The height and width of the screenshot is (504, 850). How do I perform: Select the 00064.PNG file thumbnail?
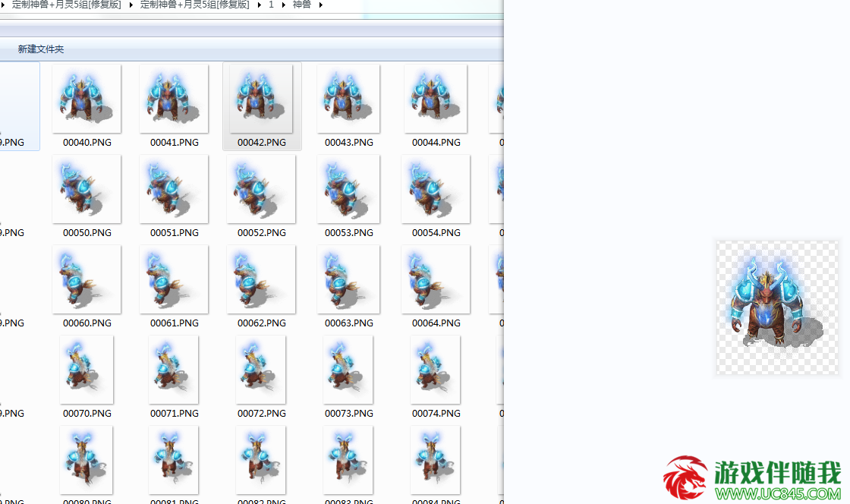(436, 279)
